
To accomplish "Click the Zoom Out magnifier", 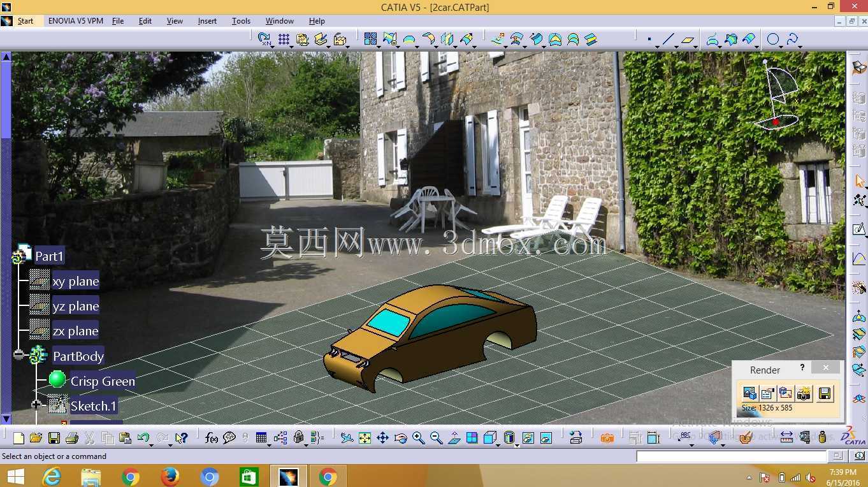I will (436, 438).
